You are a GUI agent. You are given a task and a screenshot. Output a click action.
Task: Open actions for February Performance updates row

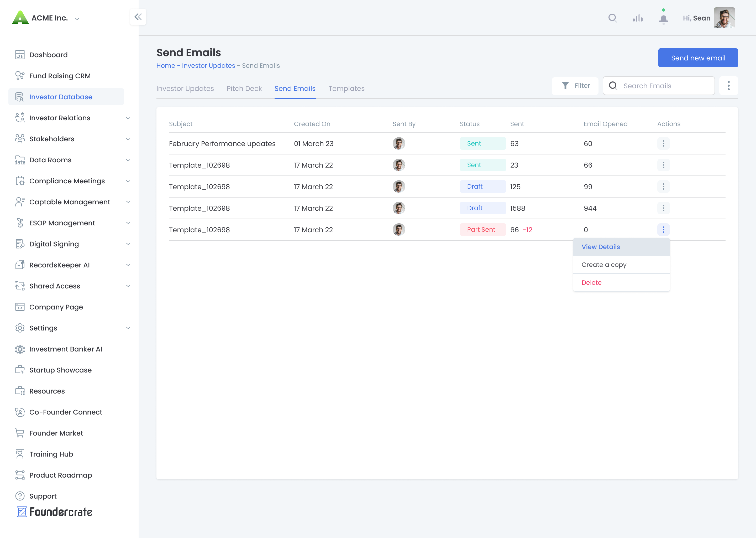click(x=663, y=143)
